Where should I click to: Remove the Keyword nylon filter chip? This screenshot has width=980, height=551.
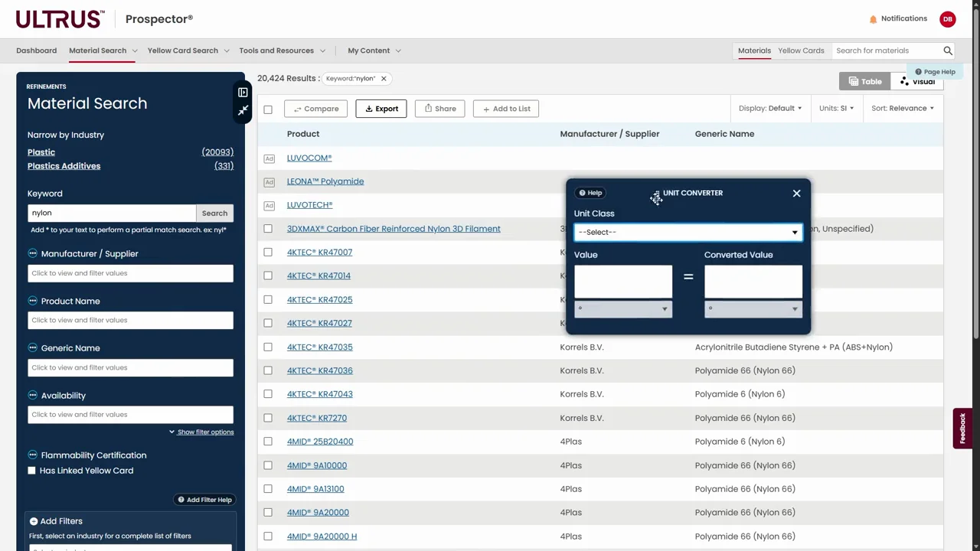[384, 78]
